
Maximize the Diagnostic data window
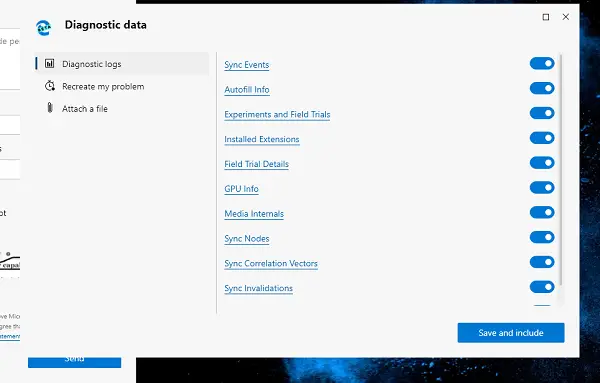point(546,17)
